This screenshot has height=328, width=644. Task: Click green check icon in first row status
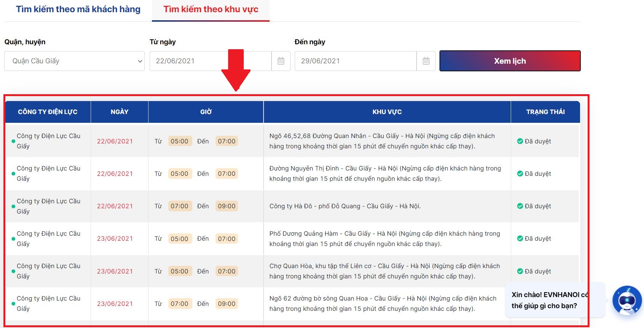[520, 141]
